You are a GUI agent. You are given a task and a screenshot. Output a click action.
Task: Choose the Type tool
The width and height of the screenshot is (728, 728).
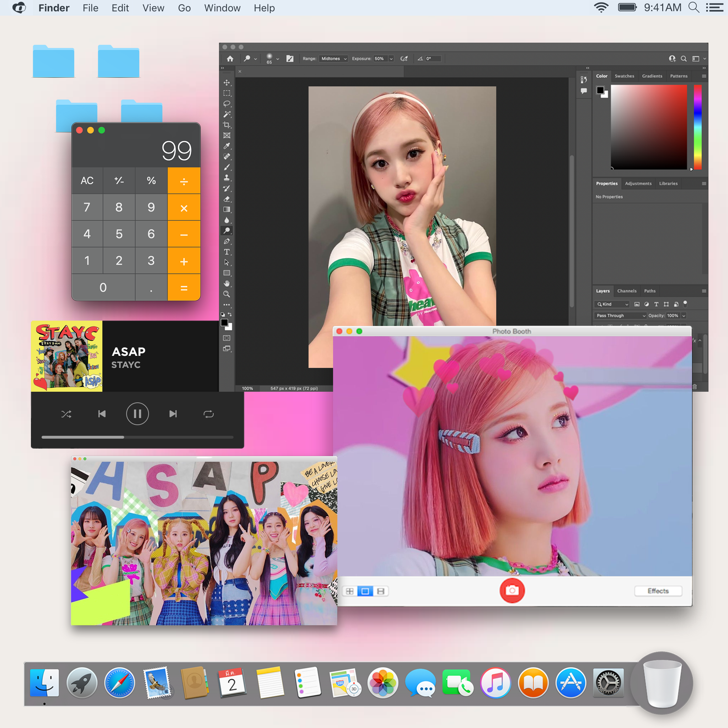click(226, 252)
